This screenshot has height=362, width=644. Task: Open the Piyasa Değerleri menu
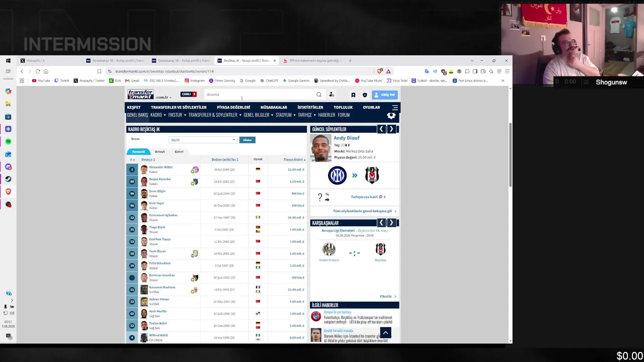233,107
